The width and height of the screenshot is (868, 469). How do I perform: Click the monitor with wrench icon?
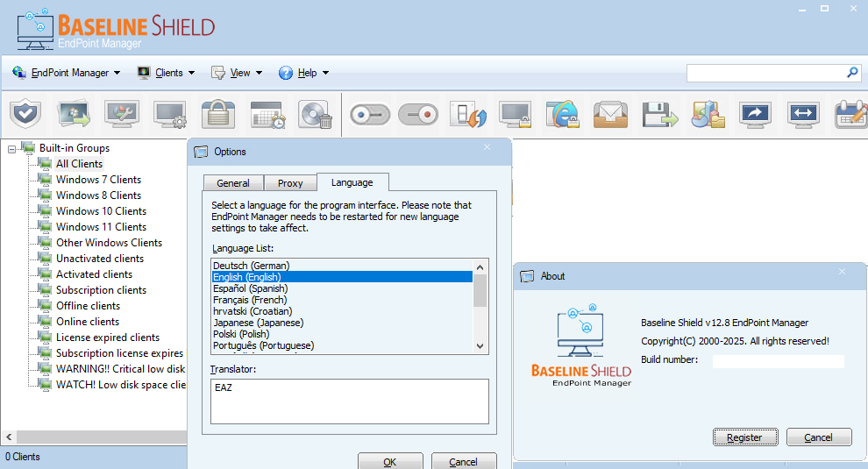[122, 115]
